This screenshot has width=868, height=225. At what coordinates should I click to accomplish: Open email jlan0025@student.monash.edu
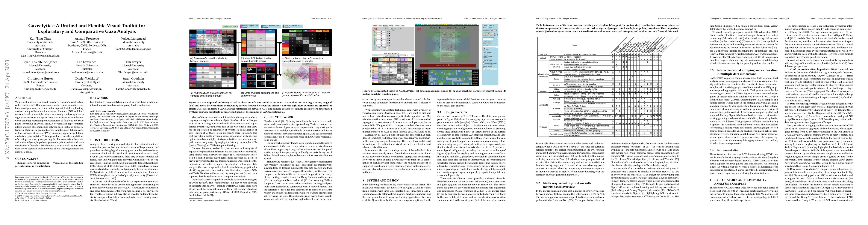[133, 49]
